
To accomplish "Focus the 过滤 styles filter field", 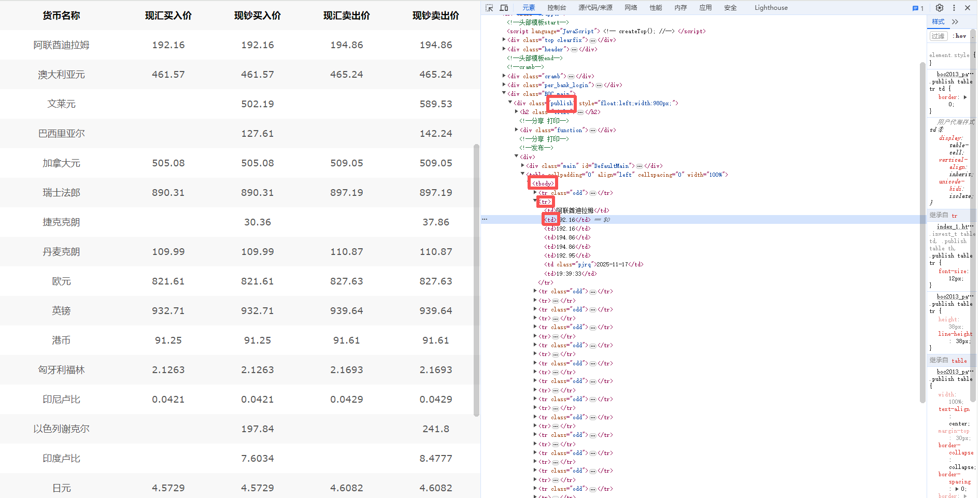I will point(938,36).
